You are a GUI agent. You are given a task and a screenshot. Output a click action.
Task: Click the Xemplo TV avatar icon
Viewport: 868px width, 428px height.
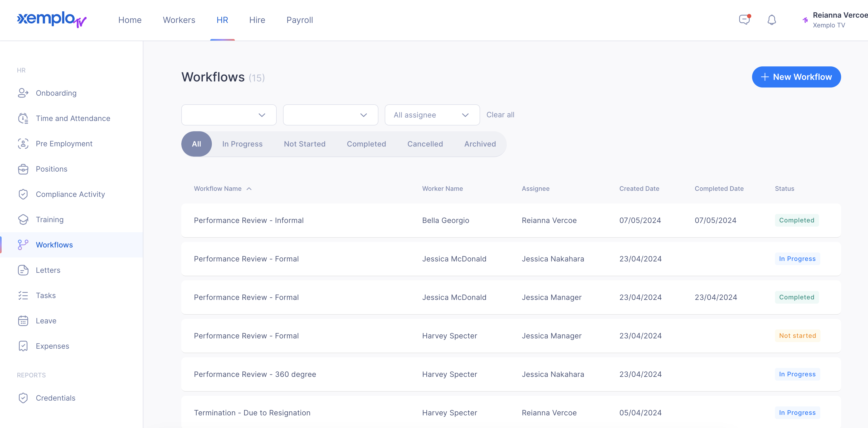tap(805, 20)
